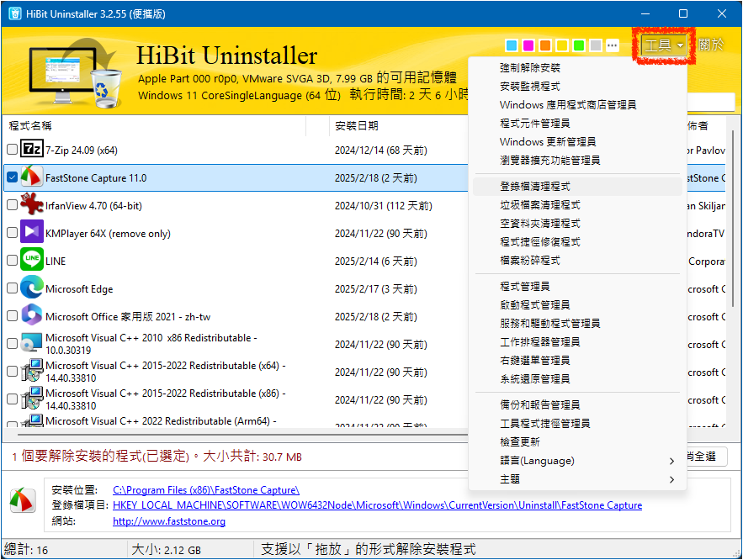Choose 程式捷徑修復程式 menu entry
This screenshot has height=560, width=743.
[577, 241]
